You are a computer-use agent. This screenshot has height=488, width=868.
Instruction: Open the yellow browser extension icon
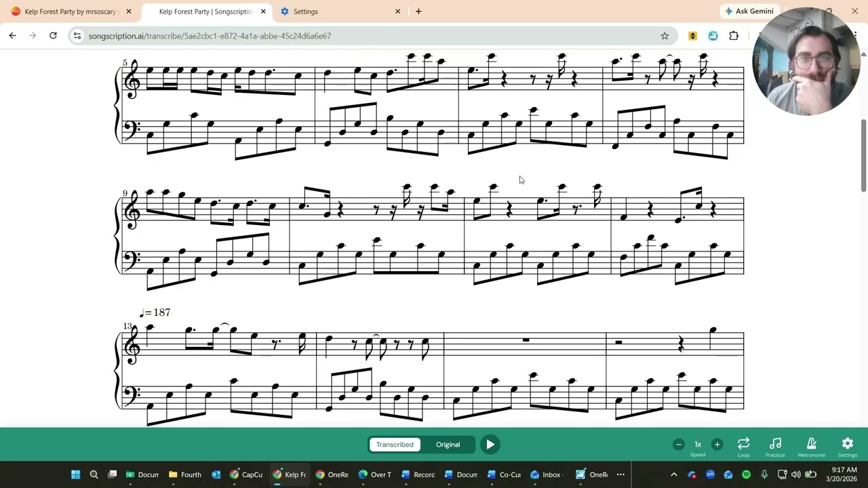(692, 36)
